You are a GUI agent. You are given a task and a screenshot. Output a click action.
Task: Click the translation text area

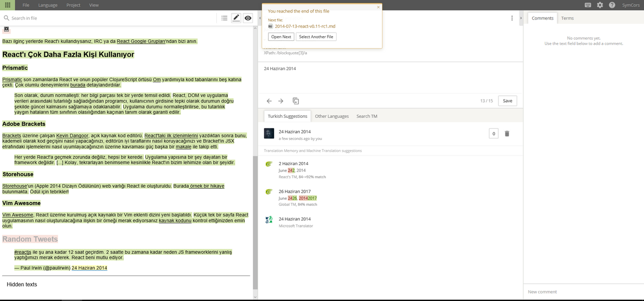tap(390, 78)
